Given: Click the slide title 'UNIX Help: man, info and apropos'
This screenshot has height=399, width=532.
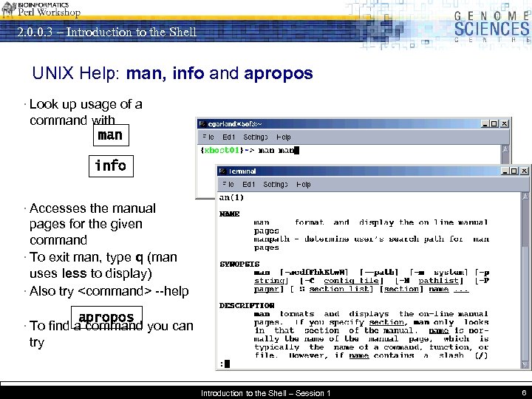Looking at the screenshot, I should 172,73.
